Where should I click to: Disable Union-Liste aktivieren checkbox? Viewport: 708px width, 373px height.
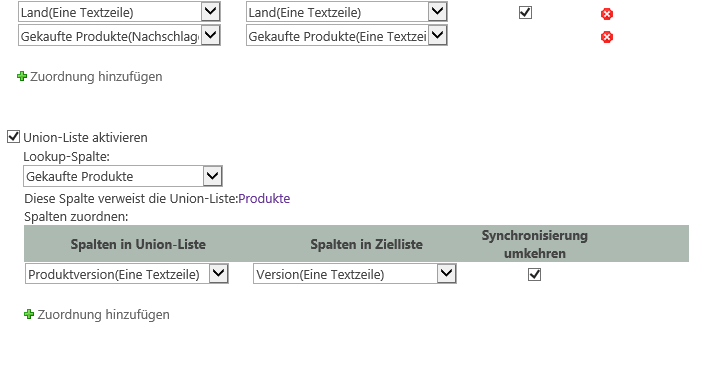pos(14,136)
